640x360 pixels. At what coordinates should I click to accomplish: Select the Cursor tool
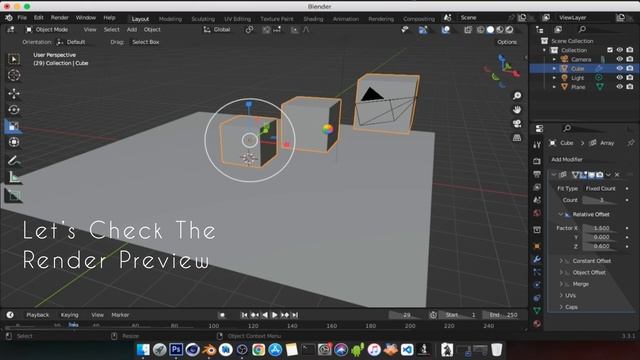[x=14, y=76]
